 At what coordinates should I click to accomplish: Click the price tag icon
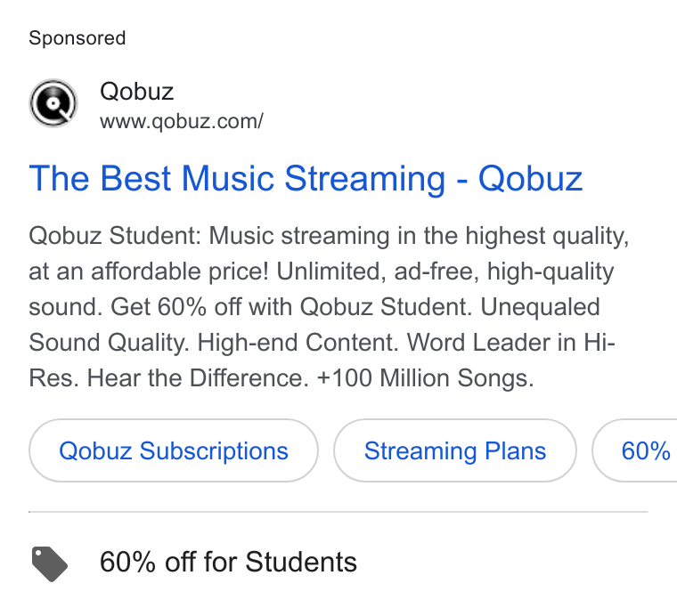tap(50, 563)
